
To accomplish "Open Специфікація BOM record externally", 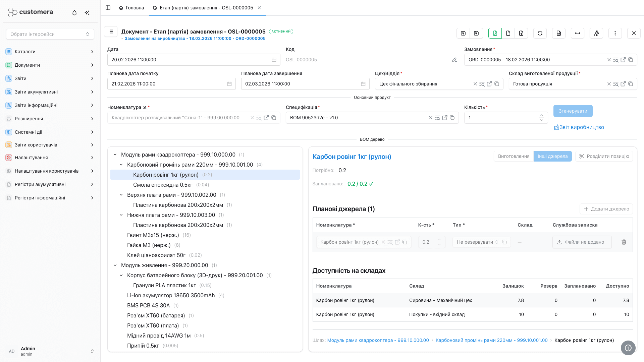I will tap(445, 118).
